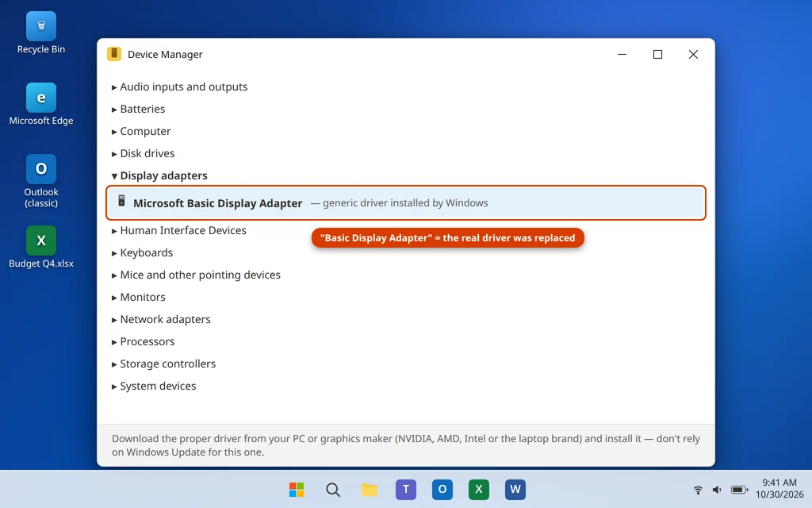Expand the Mice and other pointing devices arrow
The width and height of the screenshot is (812, 508).
(114, 275)
